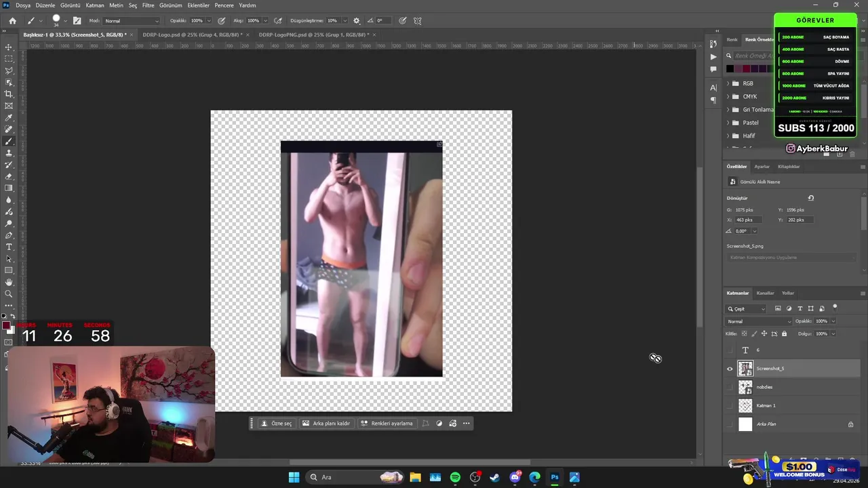
Task: Open the Akış percentage dropdown
Action: [264, 20]
